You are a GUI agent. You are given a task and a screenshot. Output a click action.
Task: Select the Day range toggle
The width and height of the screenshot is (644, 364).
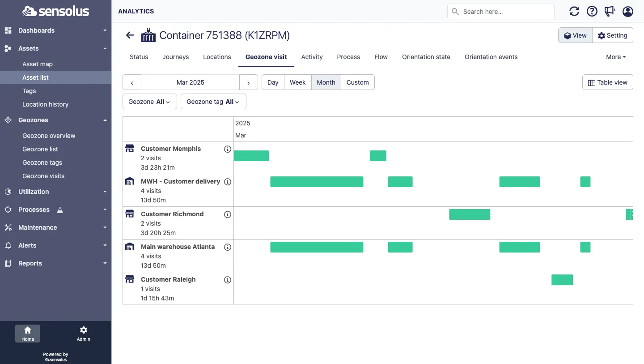pyautogui.click(x=273, y=82)
